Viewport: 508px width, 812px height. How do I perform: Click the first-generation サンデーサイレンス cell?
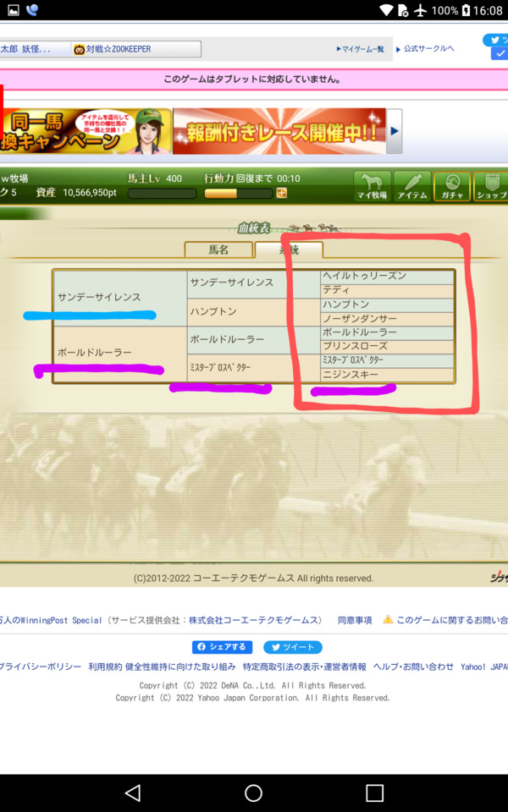[x=120, y=298]
